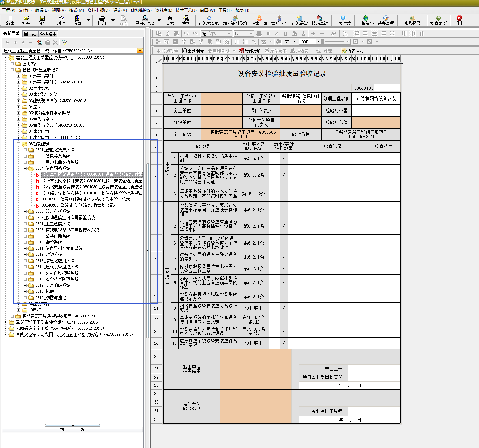Open the 资料上报(D) menu
The height and width of the screenshot is (448, 479).
point(98,10)
